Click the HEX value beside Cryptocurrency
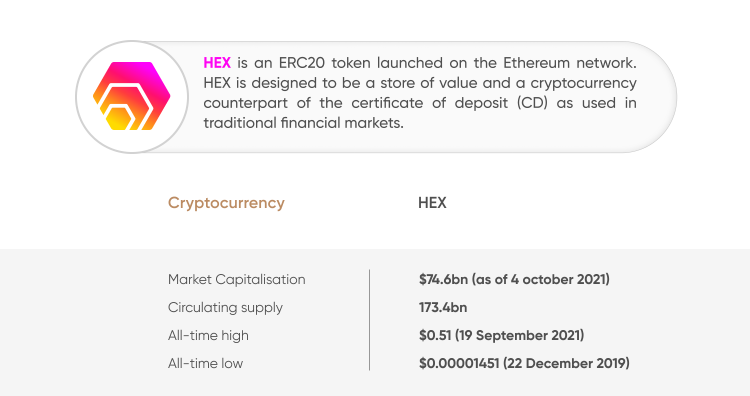 point(432,203)
